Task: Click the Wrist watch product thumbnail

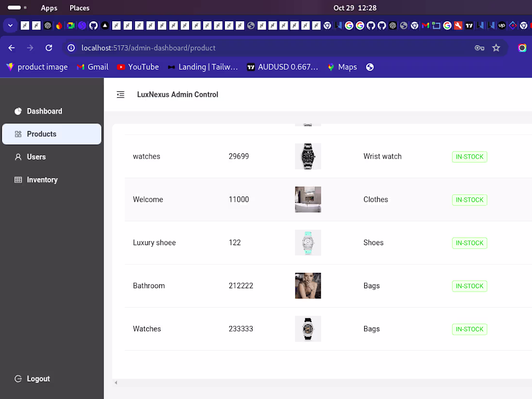Action: pyautogui.click(x=308, y=156)
